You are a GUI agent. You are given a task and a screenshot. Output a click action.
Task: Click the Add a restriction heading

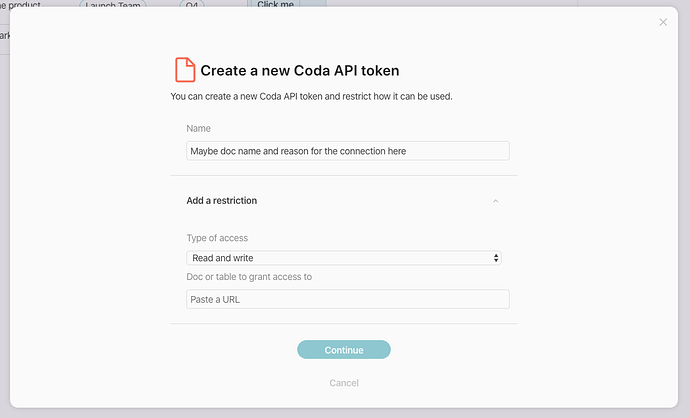coord(222,201)
